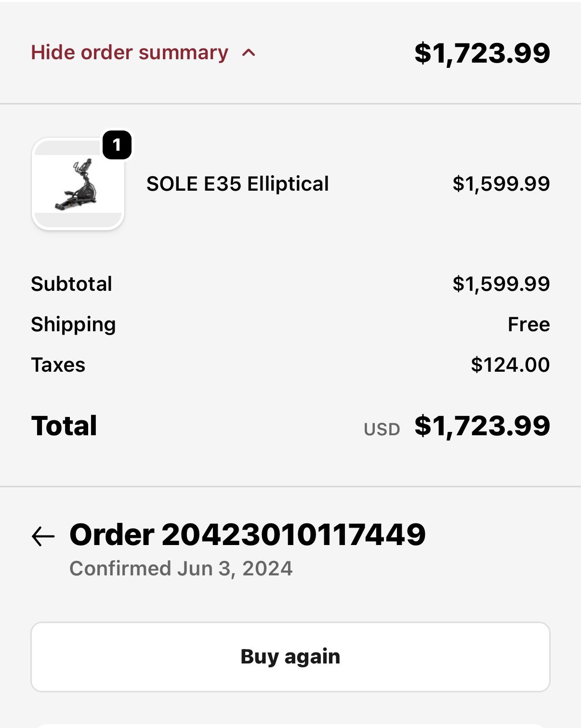Collapse the order summary using the chevron
Image resolution: width=581 pixels, height=728 pixels.
[x=249, y=53]
